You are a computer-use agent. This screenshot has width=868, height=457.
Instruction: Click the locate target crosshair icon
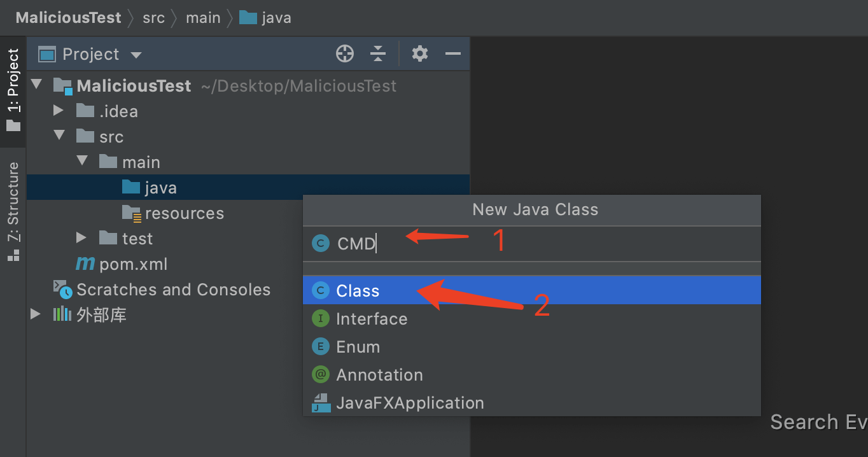344,54
